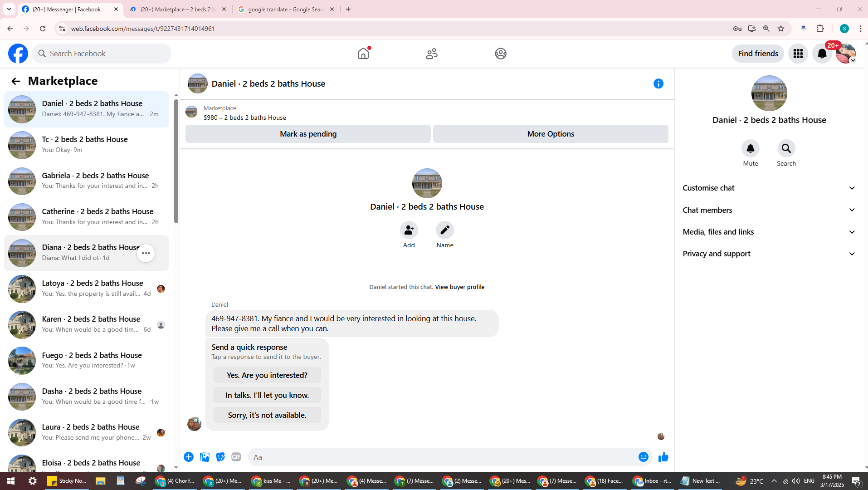Screen dimensions: 868x490
Task: Open Windows notification center
Action: click(857, 481)
